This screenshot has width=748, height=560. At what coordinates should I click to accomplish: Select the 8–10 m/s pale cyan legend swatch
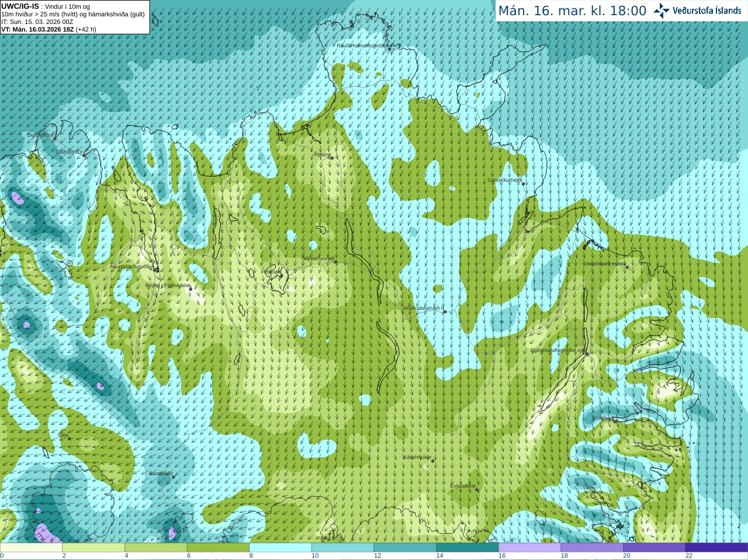[x=280, y=548]
